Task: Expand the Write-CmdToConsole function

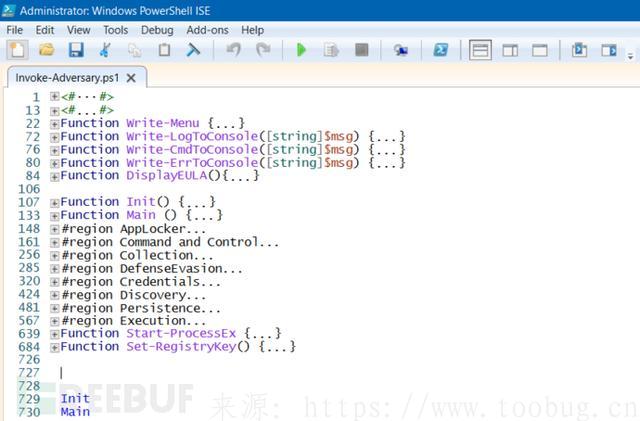Action: (55, 150)
